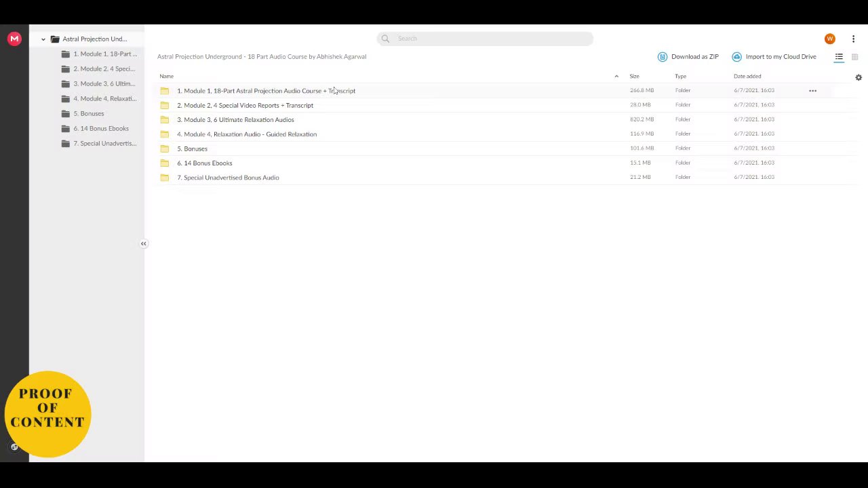The height and width of the screenshot is (488, 868).
Task: Click sidebar folder icon beside 5. Bonuses
Action: (x=65, y=114)
